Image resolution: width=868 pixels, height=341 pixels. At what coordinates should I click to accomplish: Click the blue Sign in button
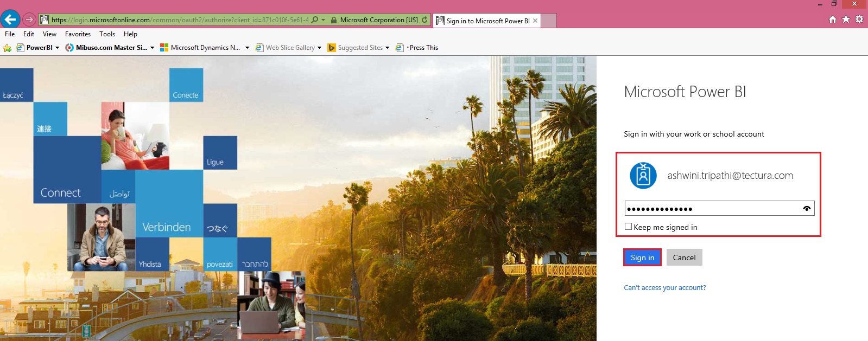coord(642,258)
